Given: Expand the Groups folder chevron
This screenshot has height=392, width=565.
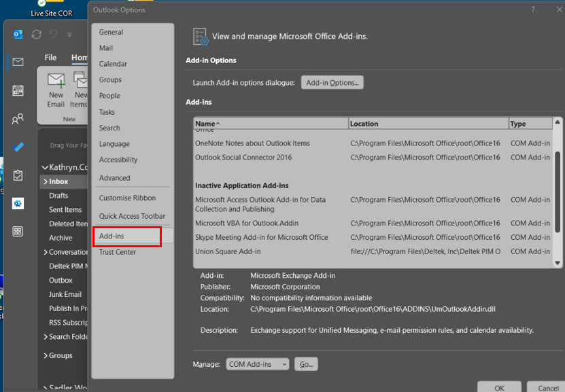Looking at the screenshot, I should click(46, 355).
